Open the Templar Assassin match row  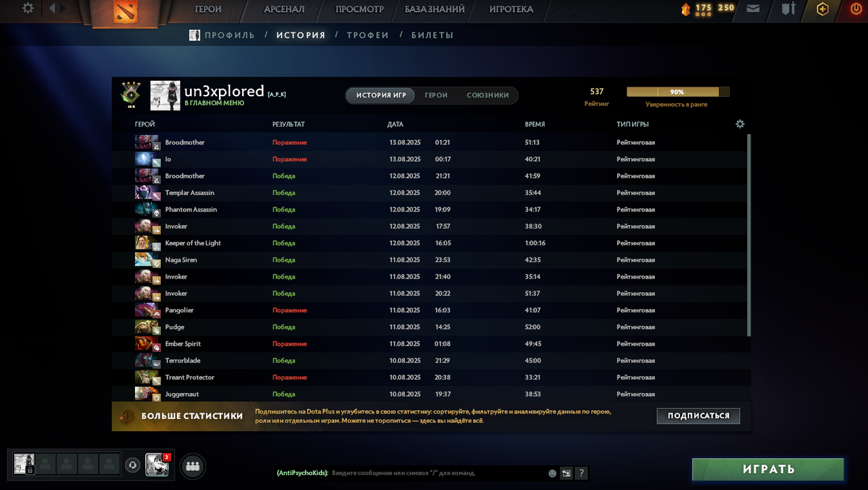(431, 192)
